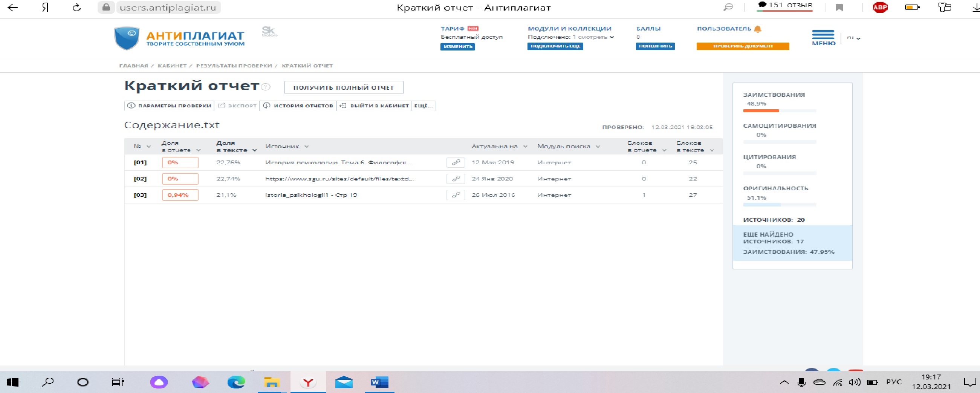Open Microsoft Word from the taskbar
The image size is (980, 393).
tap(379, 382)
